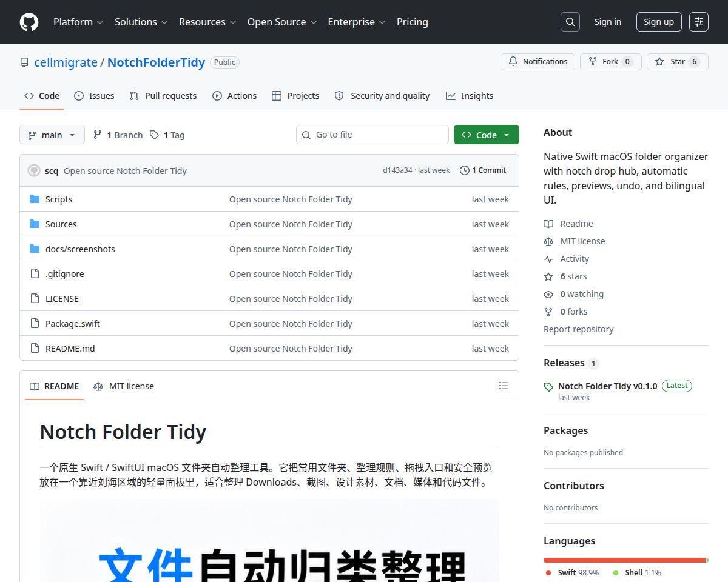Viewport: 728px width, 582px height.
Task: Click the languages percentage bar
Action: click(x=626, y=560)
